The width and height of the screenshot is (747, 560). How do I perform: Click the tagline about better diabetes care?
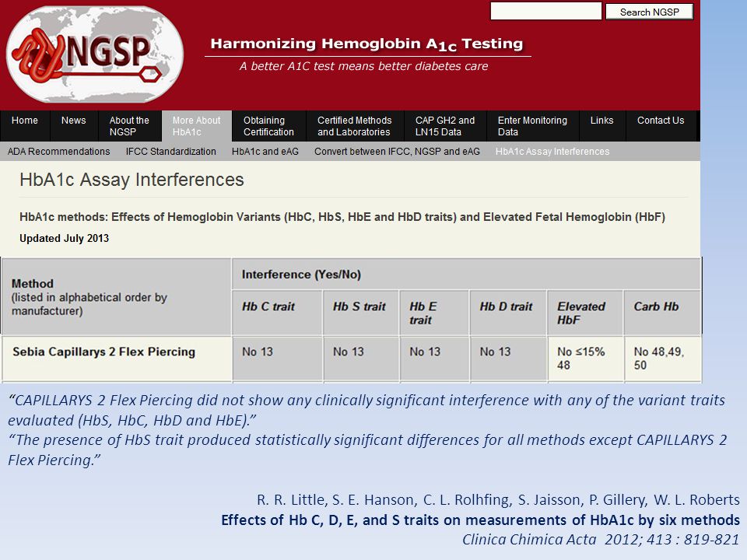coord(363,66)
